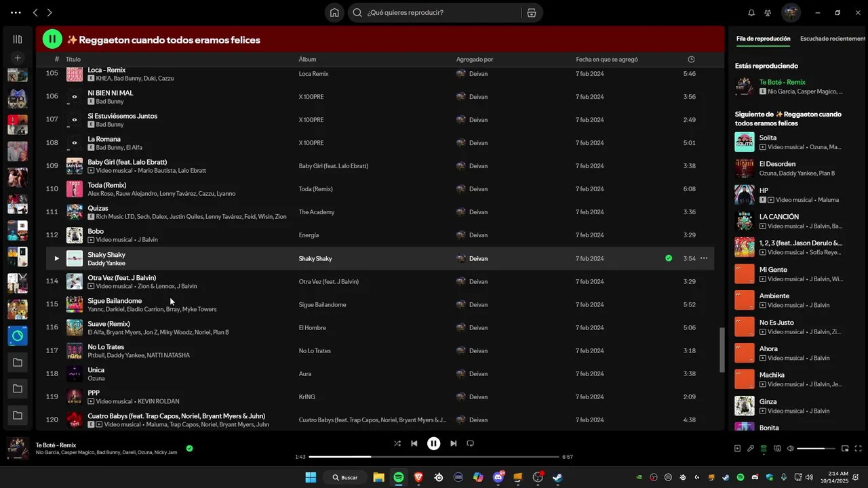
Task: Toggle shuffle playback
Action: (397, 443)
